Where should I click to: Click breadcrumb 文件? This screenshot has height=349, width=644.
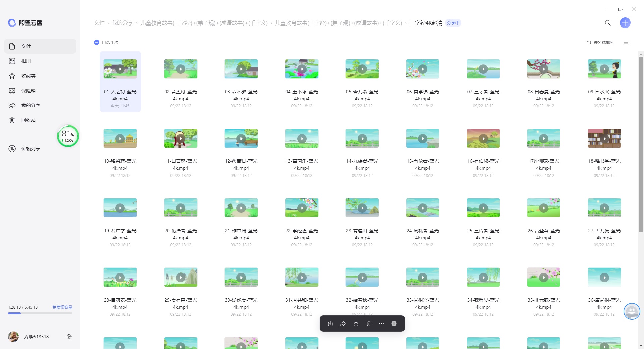point(99,23)
